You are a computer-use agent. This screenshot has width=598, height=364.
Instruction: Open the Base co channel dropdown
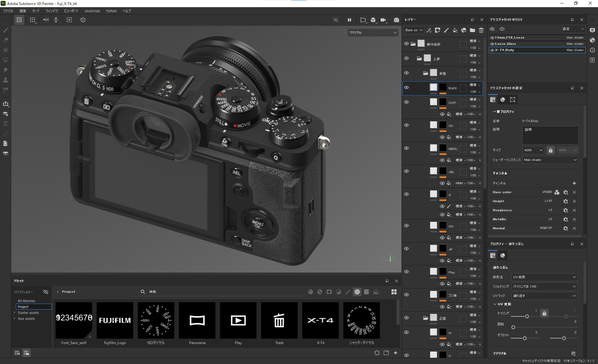point(414,30)
